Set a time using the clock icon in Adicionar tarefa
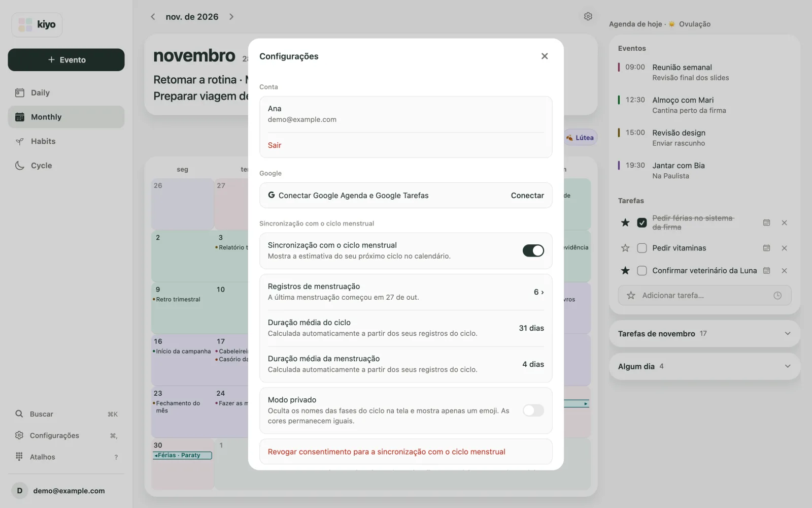The width and height of the screenshot is (812, 508). (x=777, y=295)
